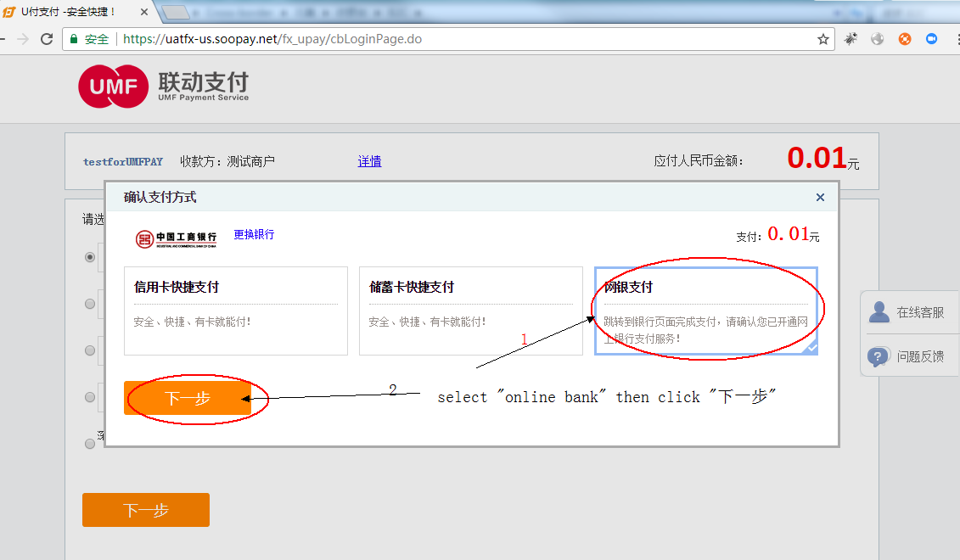Click the 更换银行 link
Viewport: 960px width, 560px height.
tap(255, 234)
